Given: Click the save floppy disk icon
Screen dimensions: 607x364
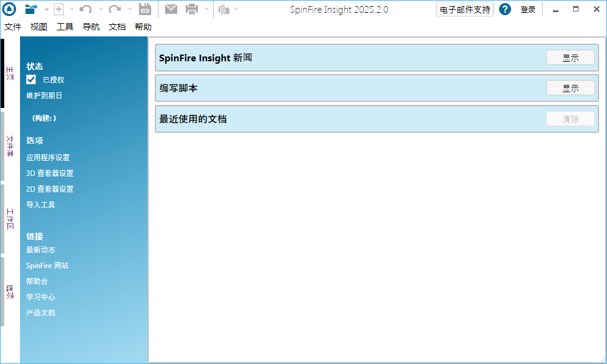Looking at the screenshot, I should (145, 9).
